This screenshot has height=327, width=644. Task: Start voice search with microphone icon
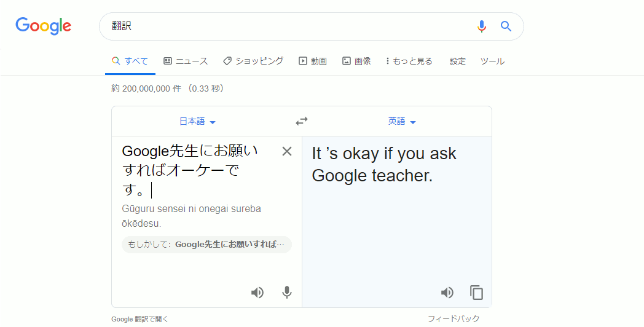point(482,26)
